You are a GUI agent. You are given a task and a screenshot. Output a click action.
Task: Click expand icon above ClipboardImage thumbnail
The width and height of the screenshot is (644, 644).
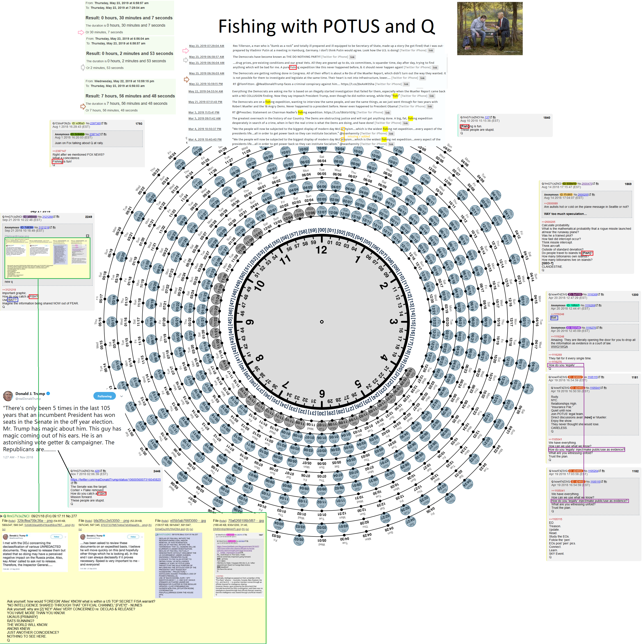[x=88, y=236]
